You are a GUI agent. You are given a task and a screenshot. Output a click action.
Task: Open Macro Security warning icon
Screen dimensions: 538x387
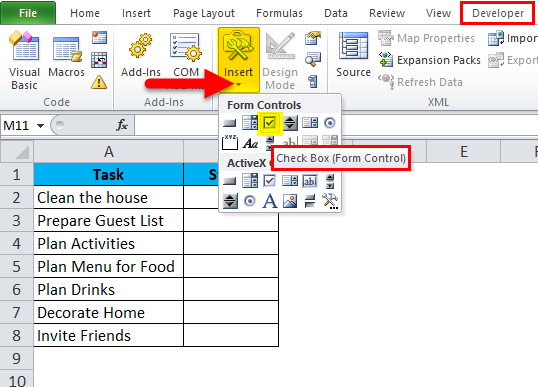pos(99,82)
